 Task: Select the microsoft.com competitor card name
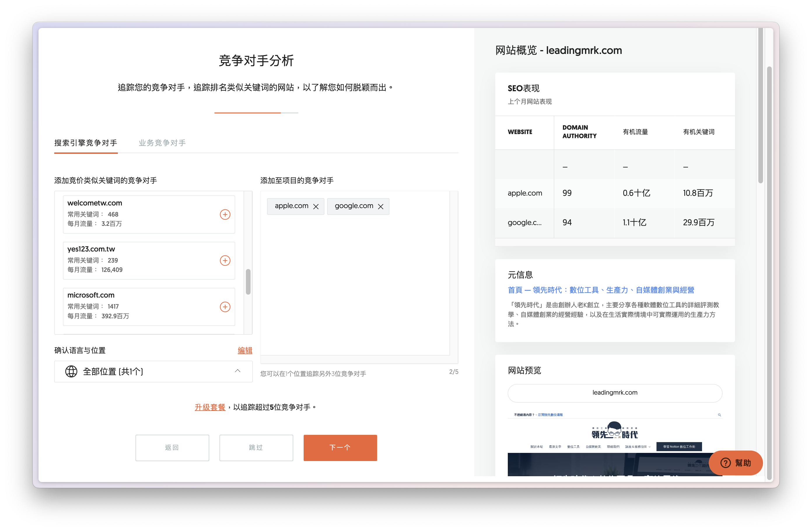tap(91, 295)
